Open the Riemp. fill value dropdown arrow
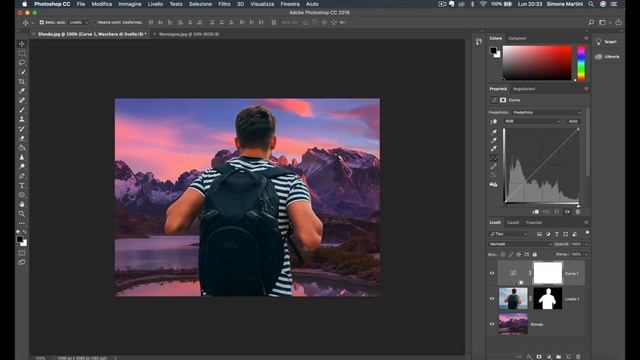 tap(587, 254)
